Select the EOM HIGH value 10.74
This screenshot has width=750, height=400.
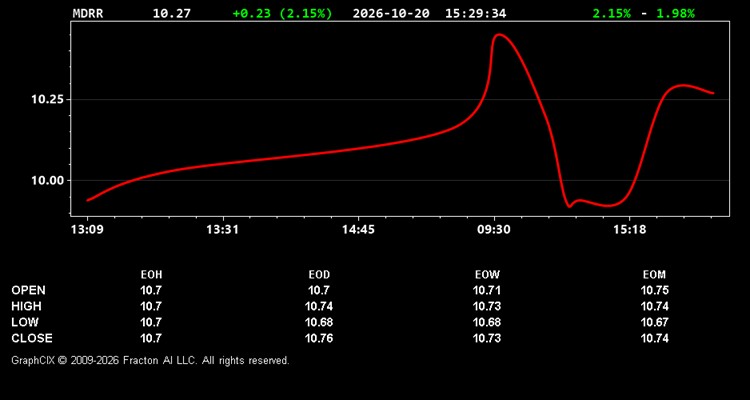point(654,306)
